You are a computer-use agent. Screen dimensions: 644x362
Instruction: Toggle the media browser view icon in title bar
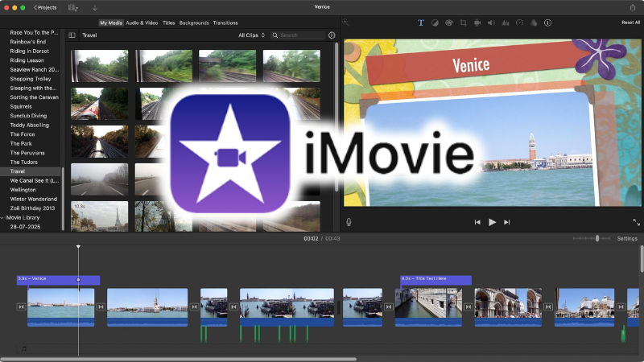coord(73,7)
